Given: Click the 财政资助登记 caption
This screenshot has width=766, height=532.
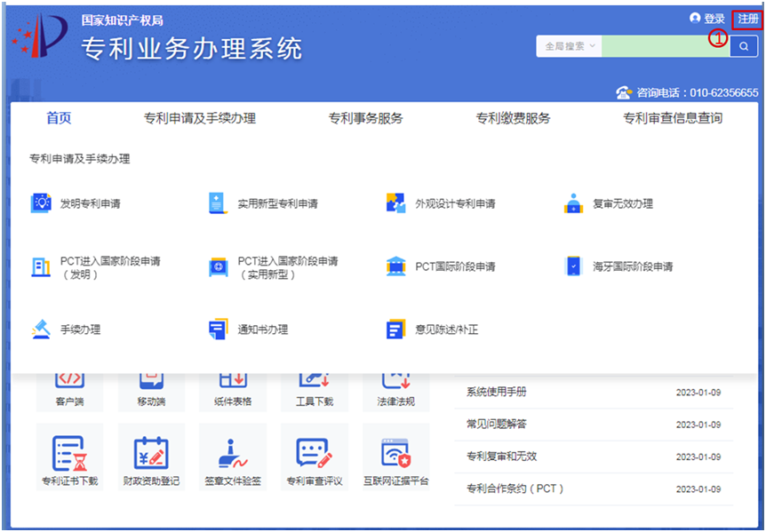Looking at the screenshot, I should 151,481.
